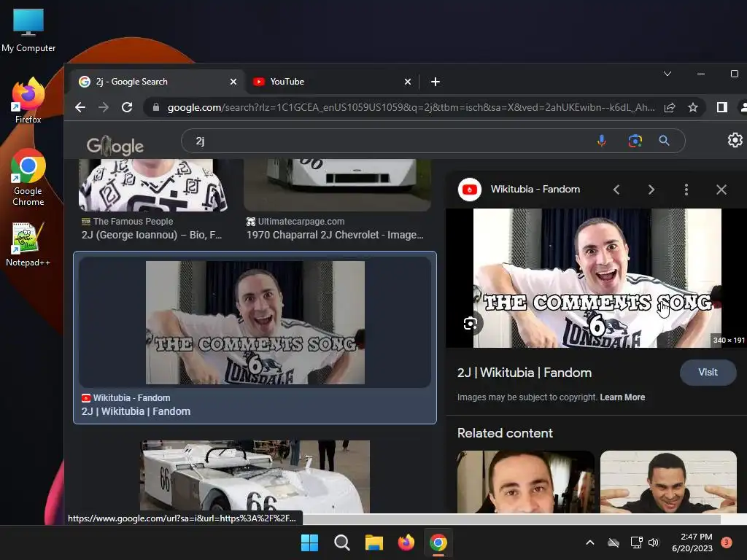Open 2J | Wikitubia | Fandom preview title
The height and width of the screenshot is (560, 747).
pos(525,373)
